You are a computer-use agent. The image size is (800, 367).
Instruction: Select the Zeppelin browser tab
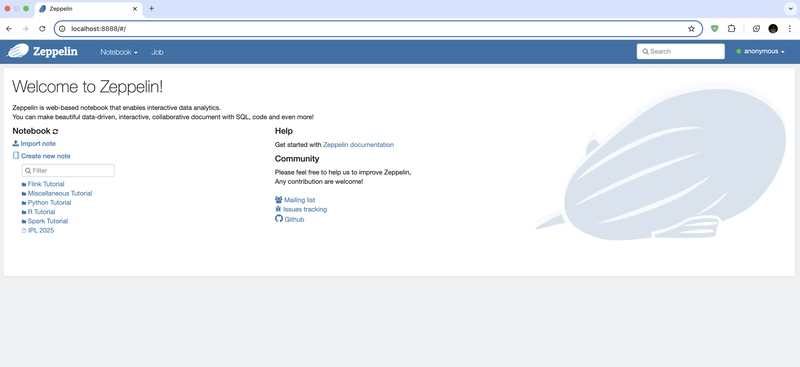tap(88, 9)
